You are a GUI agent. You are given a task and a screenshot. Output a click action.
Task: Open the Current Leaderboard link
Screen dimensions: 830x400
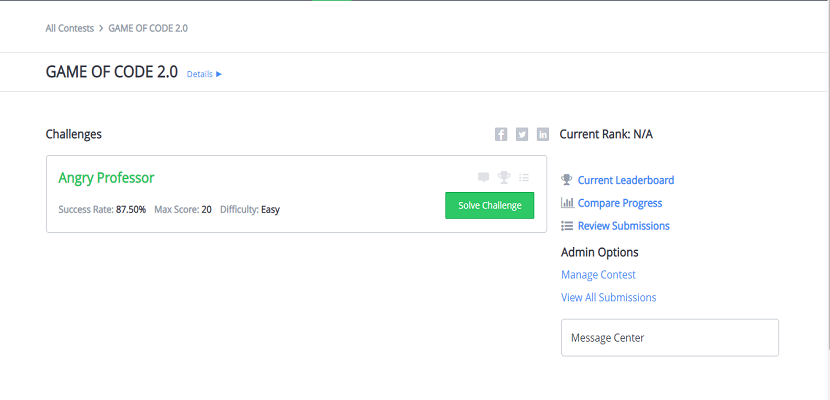tap(626, 180)
